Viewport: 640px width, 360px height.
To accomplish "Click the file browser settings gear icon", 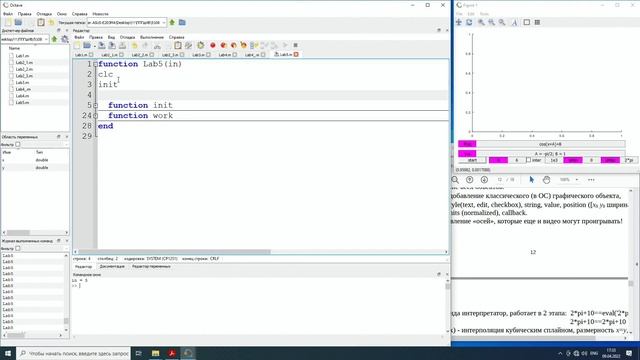I will [x=64, y=39].
